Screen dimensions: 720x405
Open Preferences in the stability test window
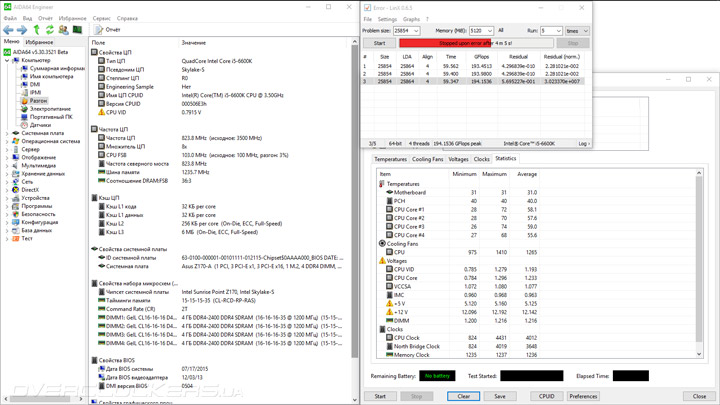coord(583,396)
